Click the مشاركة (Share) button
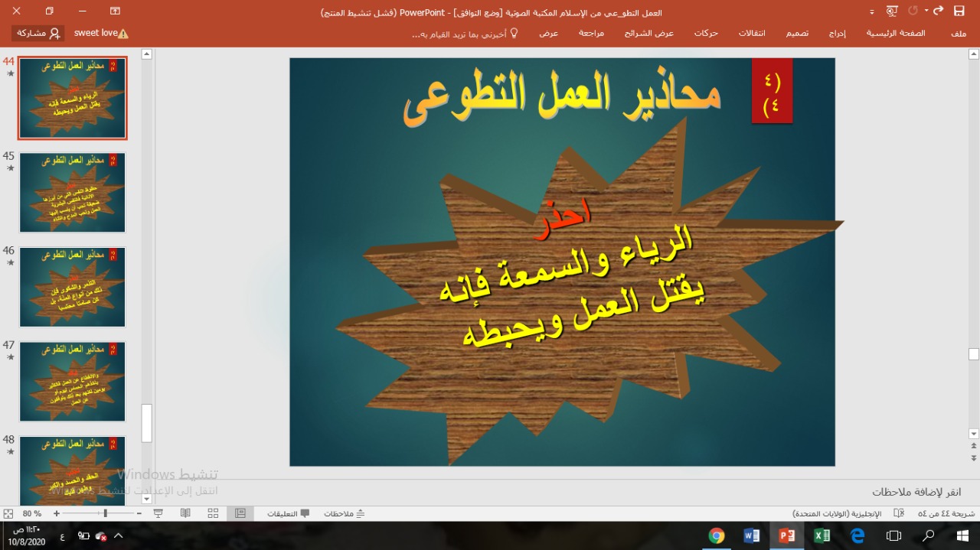The height and width of the screenshot is (550, 980). tap(38, 34)
